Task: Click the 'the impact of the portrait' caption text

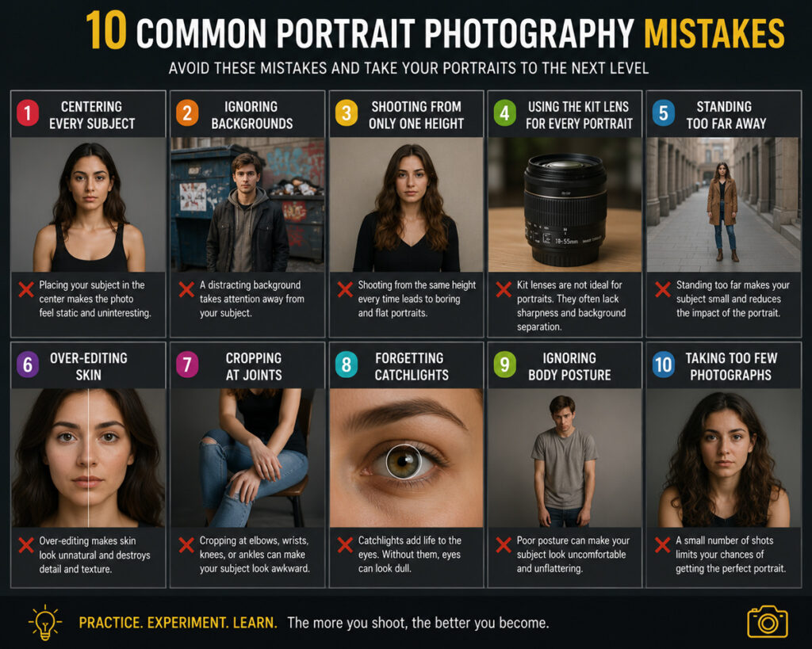Action: click(728, 313)
